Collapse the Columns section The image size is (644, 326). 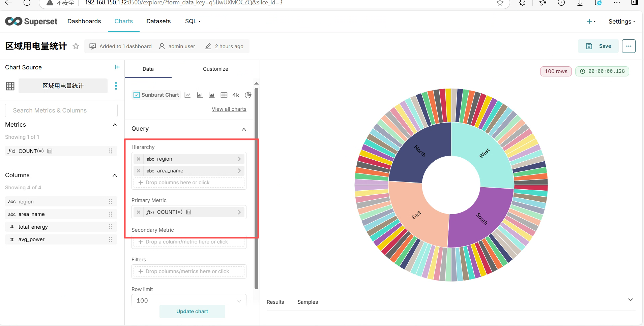tap(115, 175)
